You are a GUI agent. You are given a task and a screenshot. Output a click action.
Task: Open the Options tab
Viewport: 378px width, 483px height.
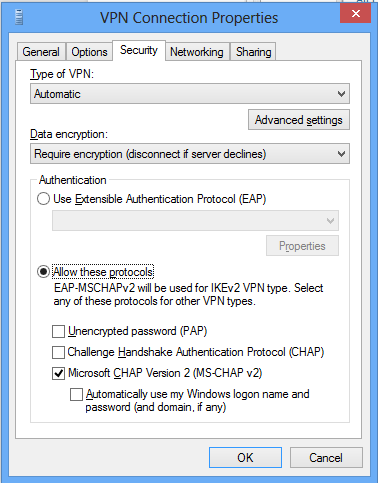pos(89,52)
